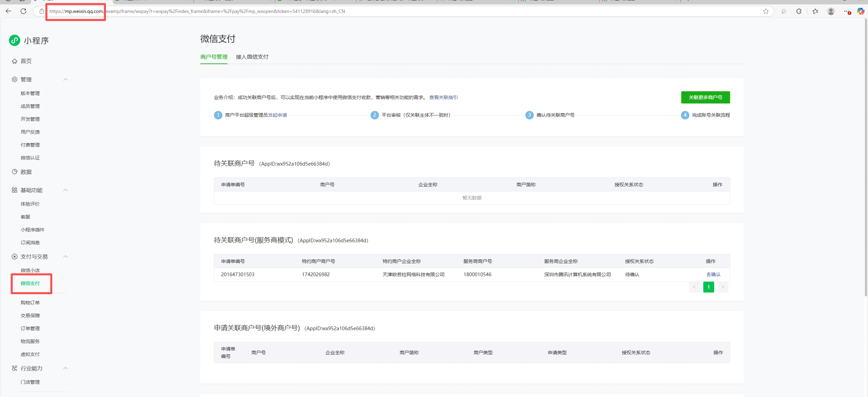Click the 关联更多商户号 green button
Screen dimensions: 868x397
[705, 97]
